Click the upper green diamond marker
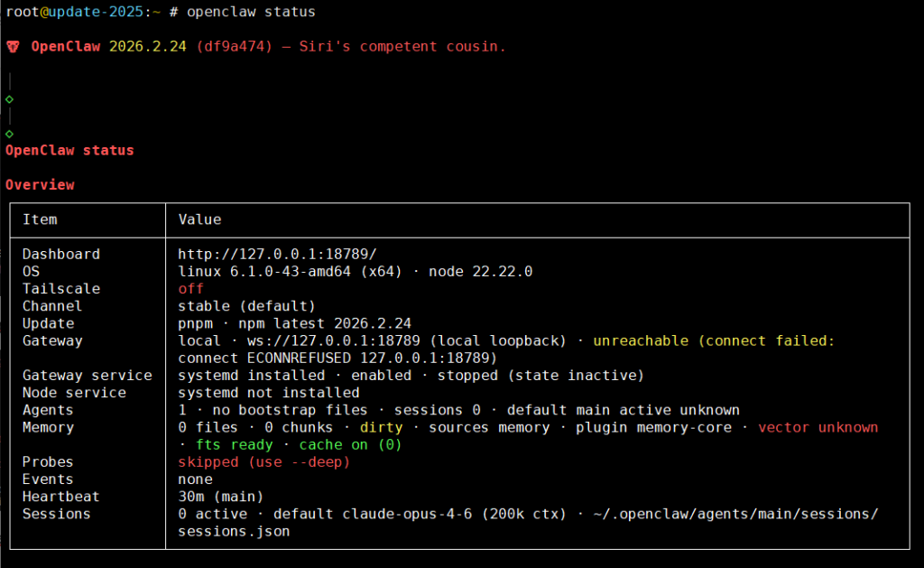The width and height of the screenshot is (924, 568). [9, 98]
